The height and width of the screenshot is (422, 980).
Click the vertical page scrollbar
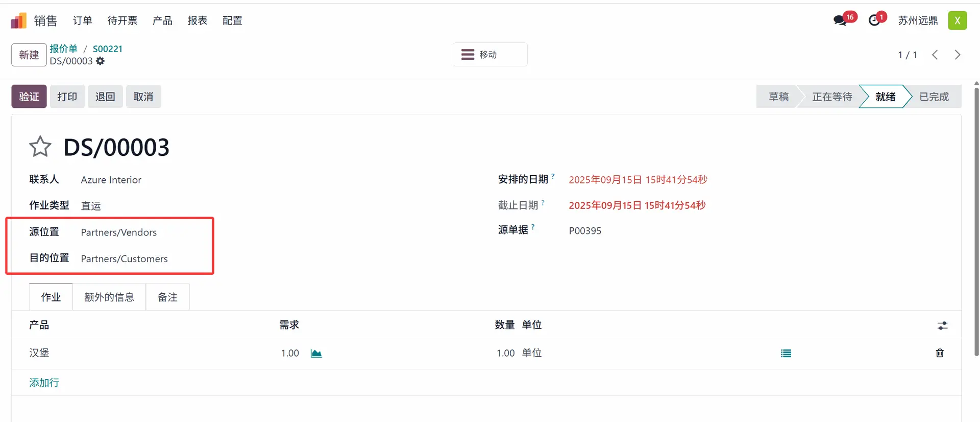tap(976, 220)
